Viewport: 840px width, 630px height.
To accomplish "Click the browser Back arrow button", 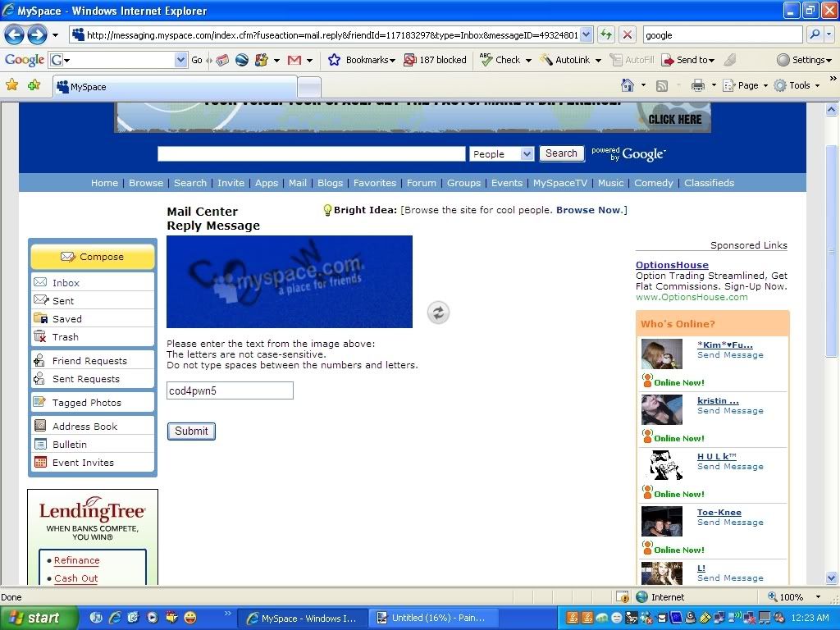I will tap(14, 35).
